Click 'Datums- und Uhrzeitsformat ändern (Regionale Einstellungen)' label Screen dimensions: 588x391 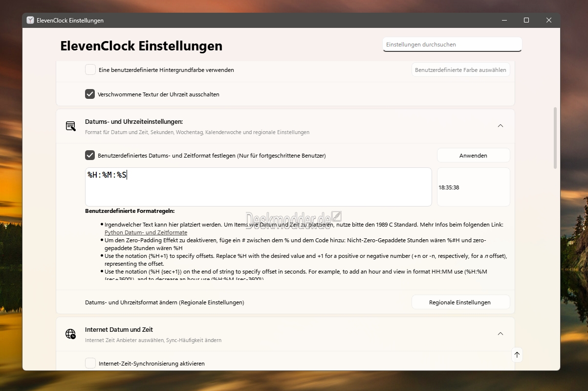164,302
